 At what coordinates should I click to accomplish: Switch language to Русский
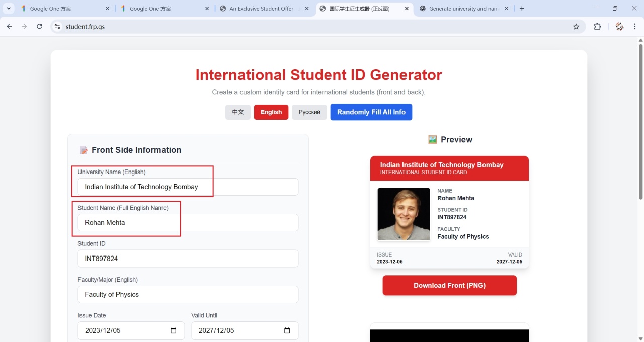[309, 112]
